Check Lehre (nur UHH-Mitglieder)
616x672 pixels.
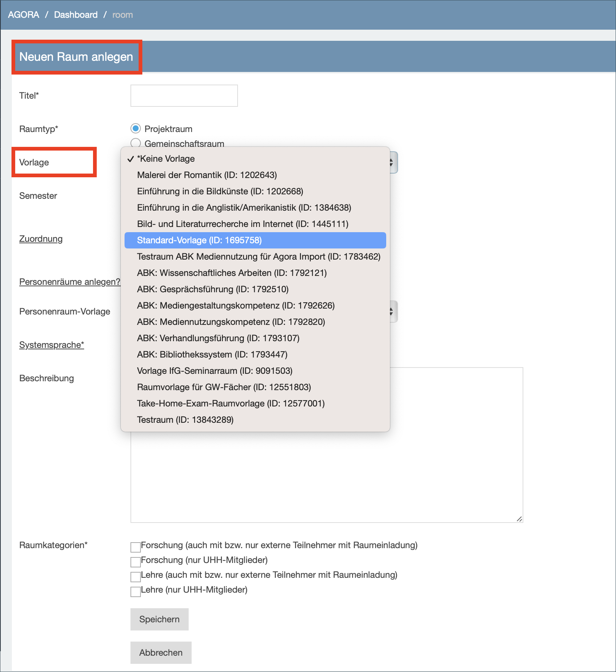[136, 592]
